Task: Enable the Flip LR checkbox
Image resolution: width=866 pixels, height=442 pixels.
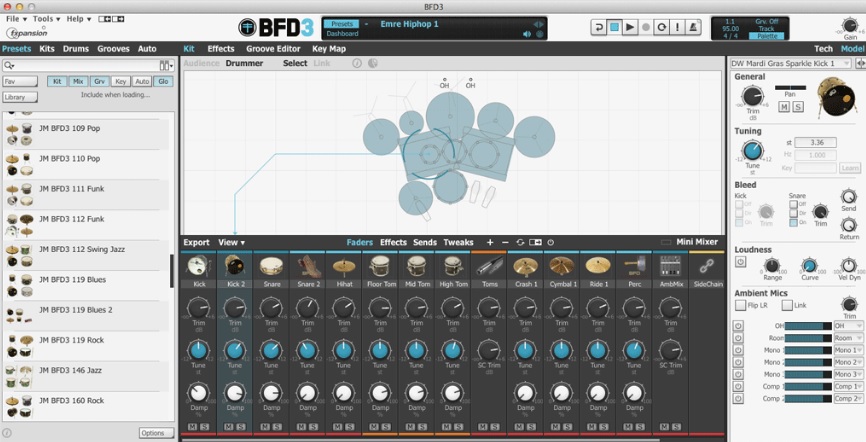Action: 740,305
